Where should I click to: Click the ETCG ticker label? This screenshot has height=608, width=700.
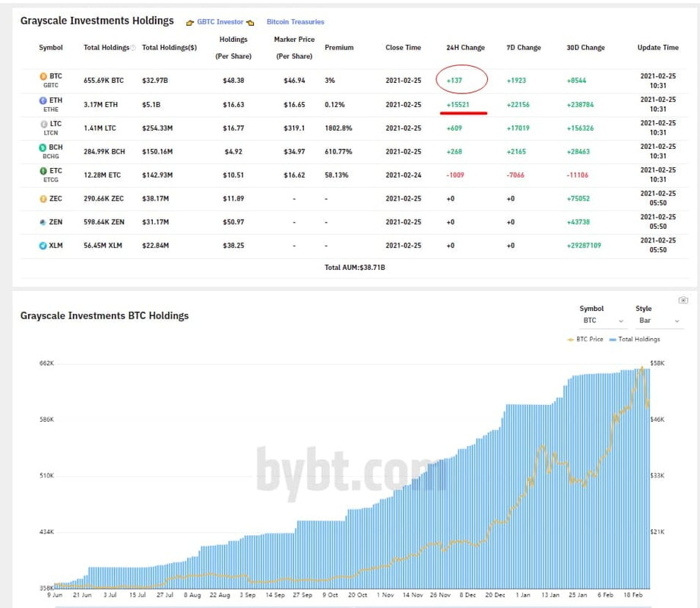pos(50,180)
